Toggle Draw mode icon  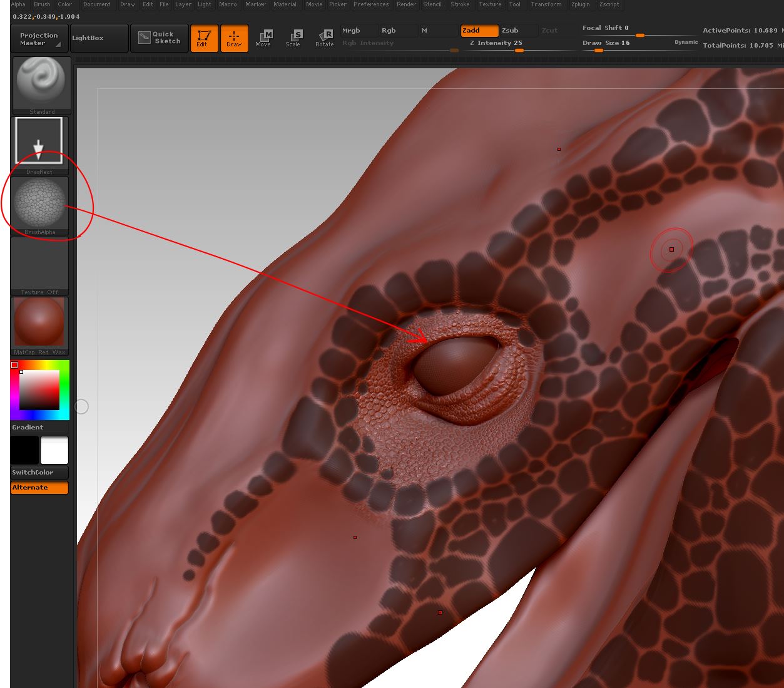234,38
